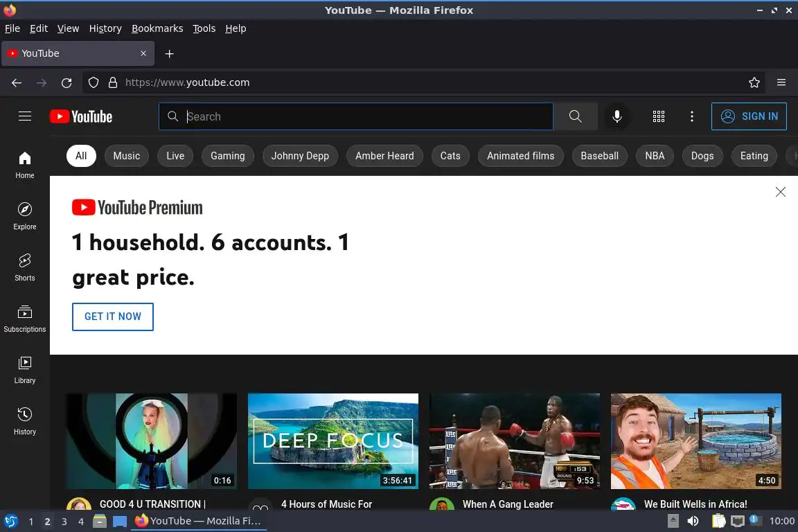The image size is (798, 532).
Task: Select the Dogs filter chip
Action: coord(702,156)
